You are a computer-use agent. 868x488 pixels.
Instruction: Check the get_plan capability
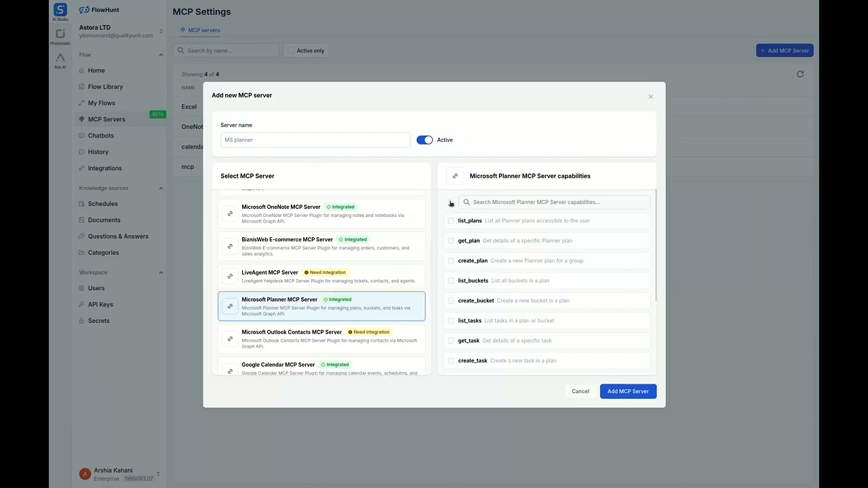(x=451, y=241)
